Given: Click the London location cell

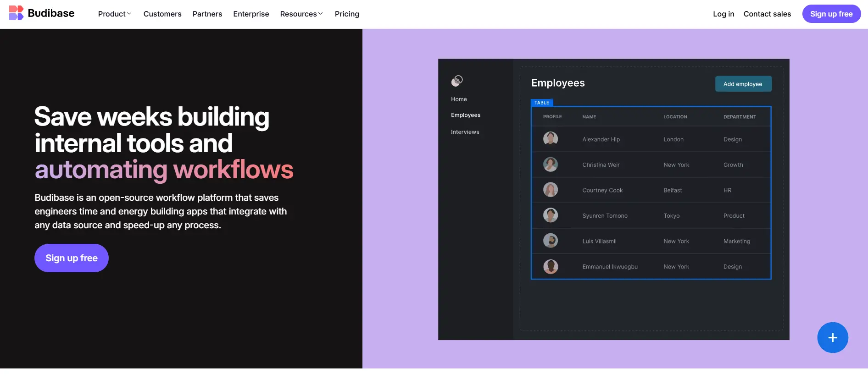Looking at the screenshot, I should click(x=673, y=139).
